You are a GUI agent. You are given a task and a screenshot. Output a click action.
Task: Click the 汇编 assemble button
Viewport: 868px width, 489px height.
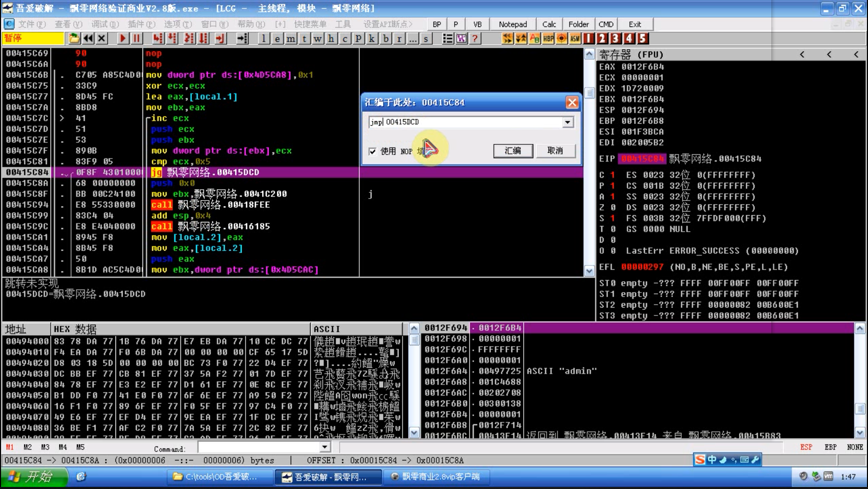(x=513, y=151)
